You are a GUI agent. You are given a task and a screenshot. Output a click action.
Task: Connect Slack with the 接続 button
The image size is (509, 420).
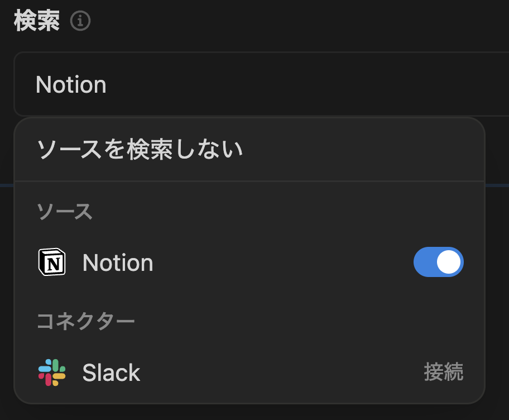444,373
